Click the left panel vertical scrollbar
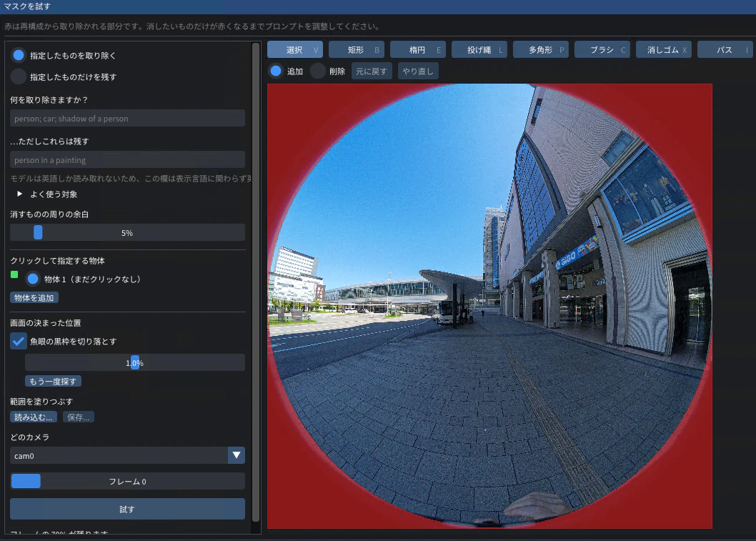This screenshot has height=541, width=756. (x=256, y=282)
